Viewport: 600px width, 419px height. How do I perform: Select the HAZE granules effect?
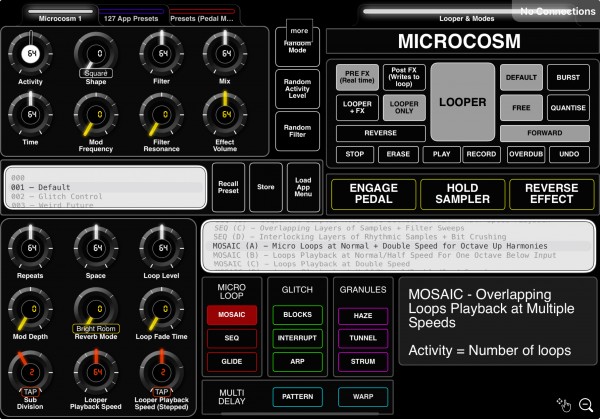(363, 316)
